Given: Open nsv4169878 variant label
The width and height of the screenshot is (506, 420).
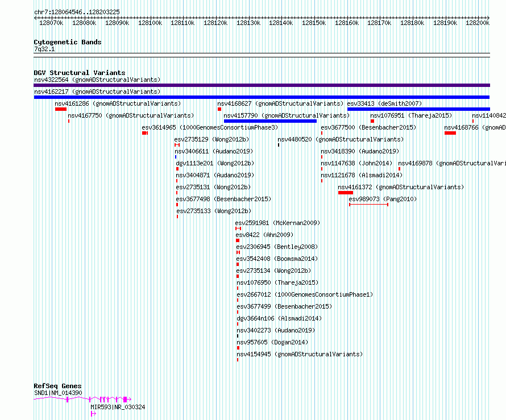Looking at the screenshot, I should coord(452,163).
